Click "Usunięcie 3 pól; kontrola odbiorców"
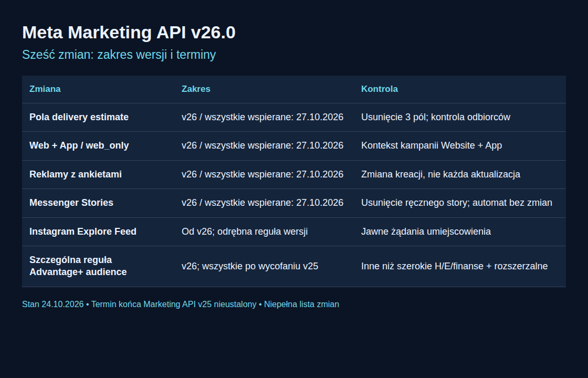588x378 pixels. [435, 117]
